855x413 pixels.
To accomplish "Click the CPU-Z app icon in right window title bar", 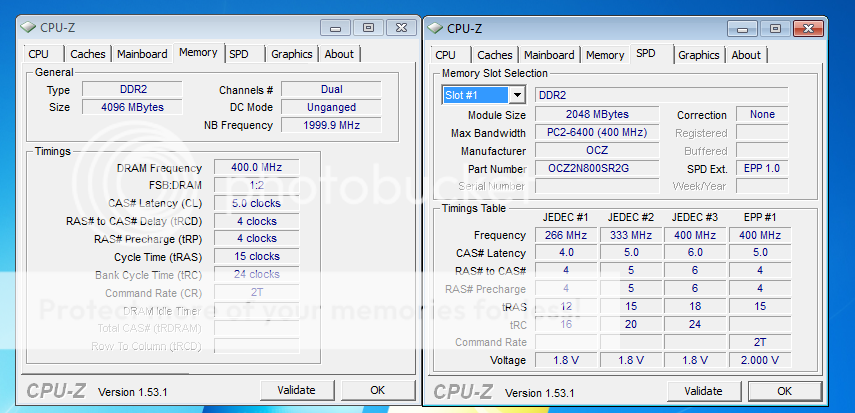I will [x=435, y=28].
